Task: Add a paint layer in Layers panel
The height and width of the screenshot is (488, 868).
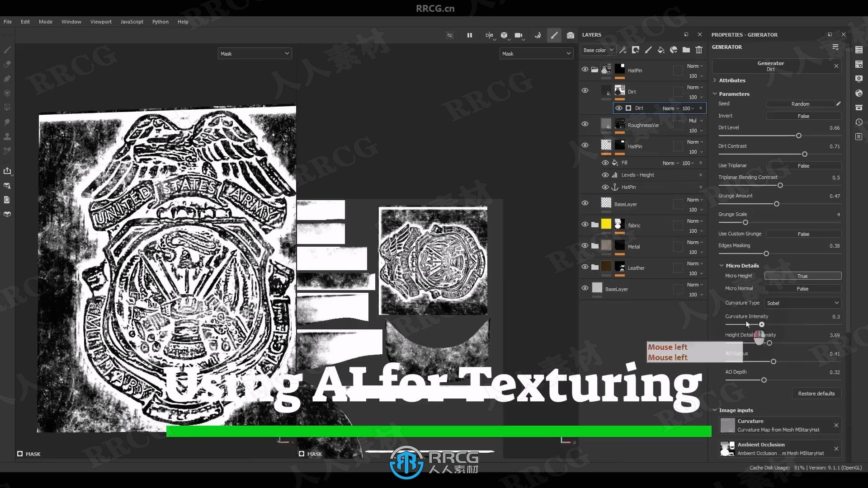Action: point(648,50)
